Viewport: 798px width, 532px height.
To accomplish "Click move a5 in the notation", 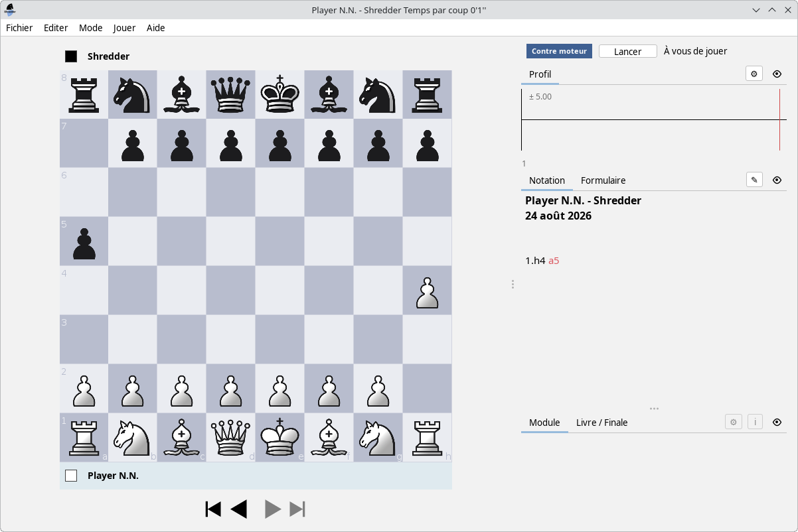I will pyautogui.click(x=554, y=261).
